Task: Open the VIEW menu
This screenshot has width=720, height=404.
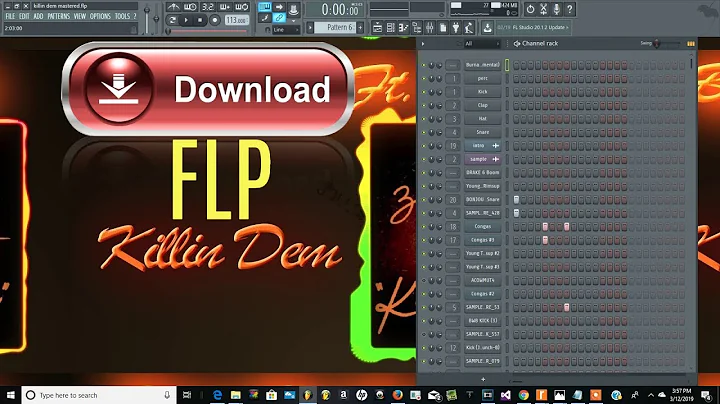Action: click(80, 16)
